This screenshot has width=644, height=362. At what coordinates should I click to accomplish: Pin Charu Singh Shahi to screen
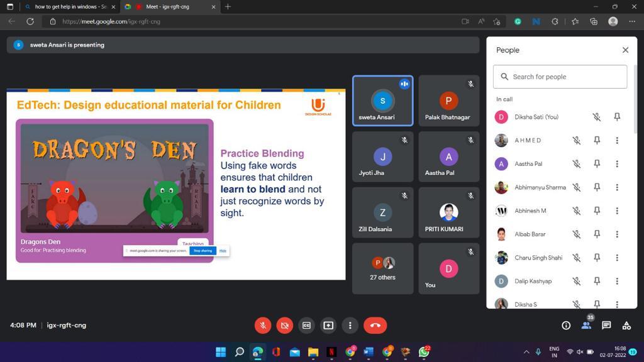click(x=597, y=258)
